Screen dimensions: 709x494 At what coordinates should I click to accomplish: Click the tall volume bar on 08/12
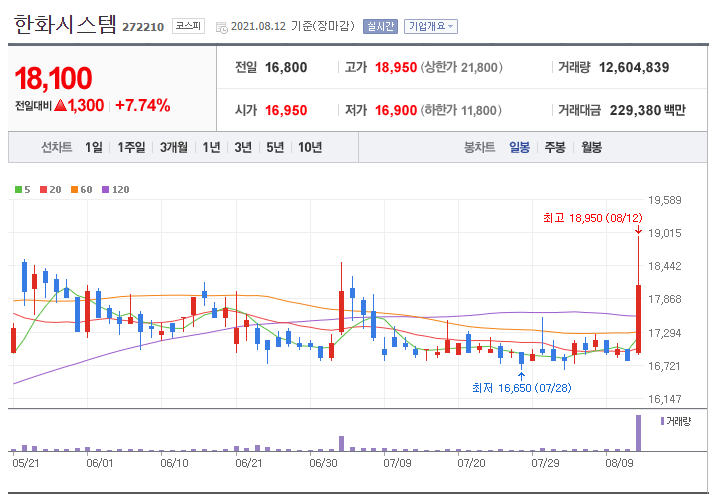(638, 433)
